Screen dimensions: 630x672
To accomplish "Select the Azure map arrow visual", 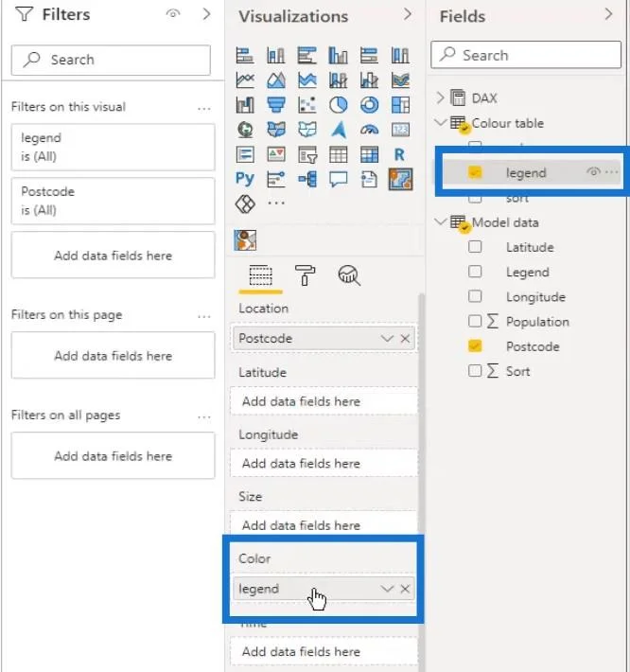I will click(x=339, y=130).
